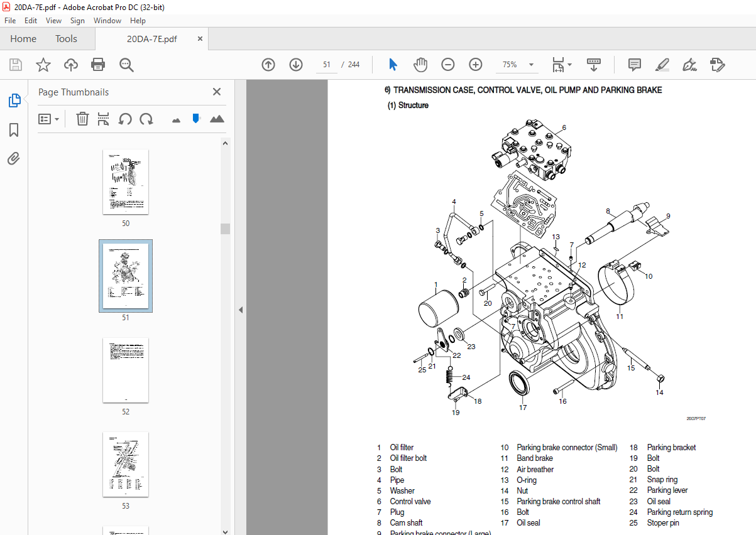Viewport: 756px width, 535px height.
Task: Click the print pages thumbnail icon
Action: (x=104, y=119)
